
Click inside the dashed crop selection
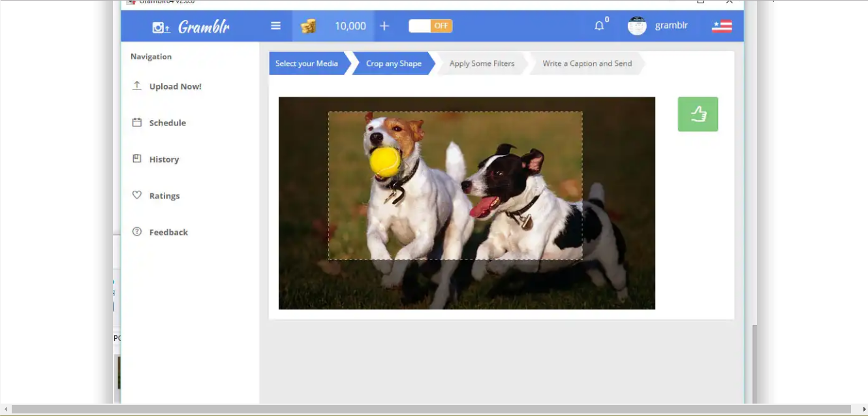pyautogui.click(x=455, y=185)
